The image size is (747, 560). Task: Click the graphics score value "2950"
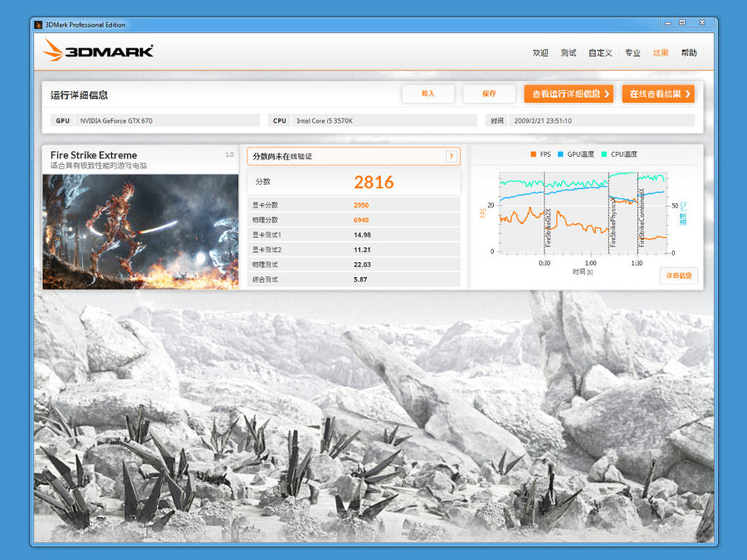(361, 205)
